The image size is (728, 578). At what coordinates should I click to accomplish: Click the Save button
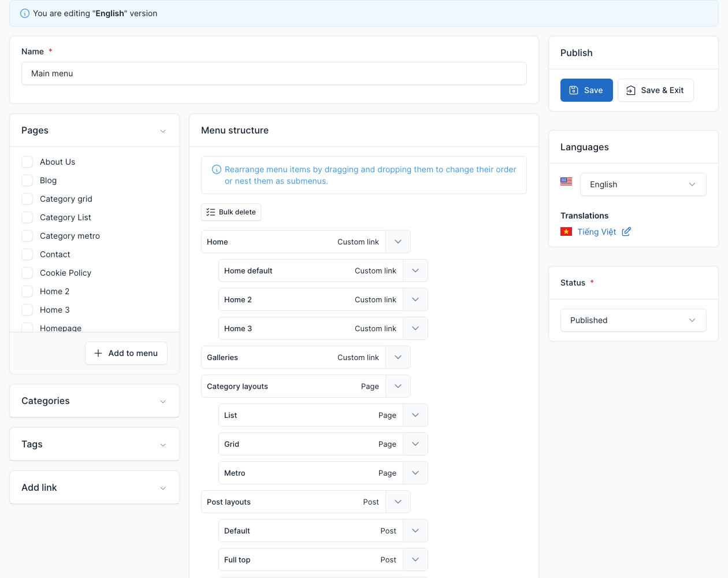click(x=586, y=90)
